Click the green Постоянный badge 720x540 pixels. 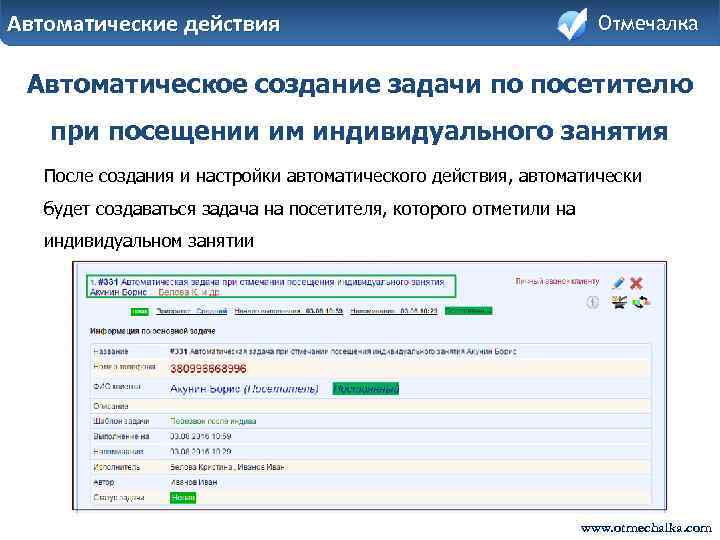point(366,388)
